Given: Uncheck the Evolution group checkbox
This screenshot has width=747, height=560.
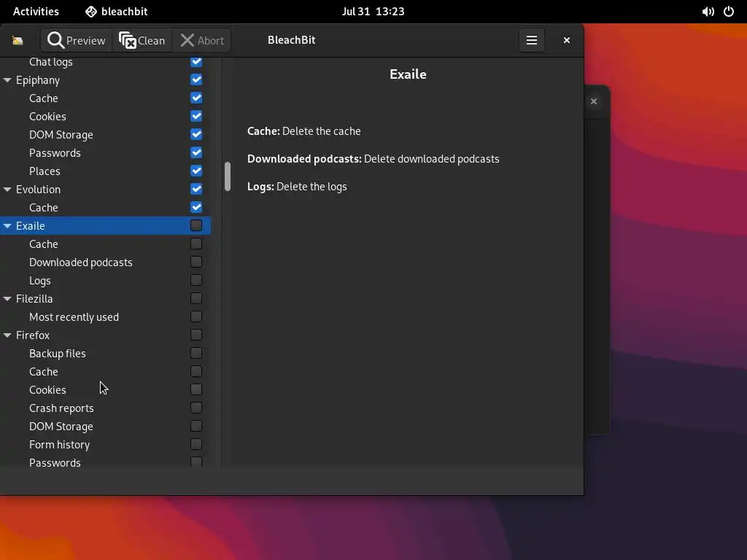Looking at the screenshot, I should (196, 189).
